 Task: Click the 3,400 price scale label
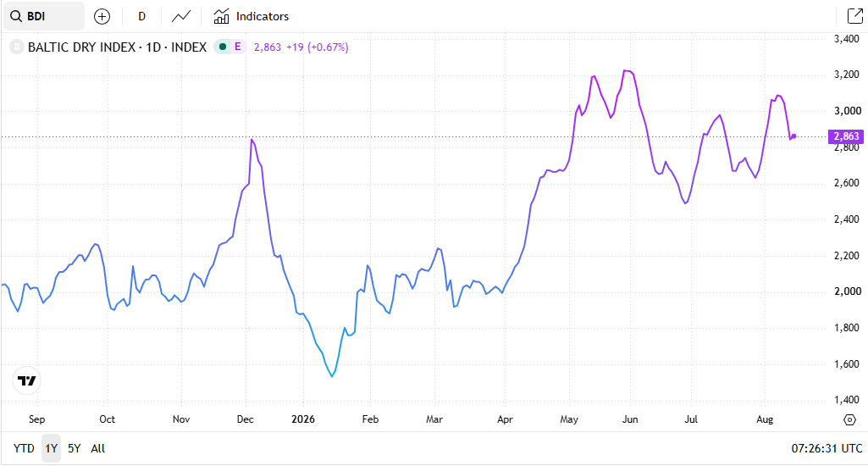[x=847, y=39]
